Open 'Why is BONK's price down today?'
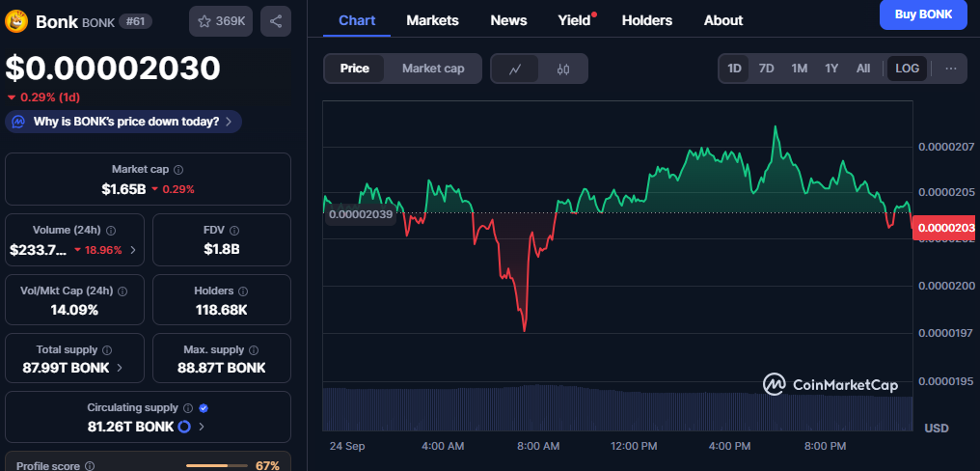The height and width of the screenshot is (471, 980). point(123,122)
